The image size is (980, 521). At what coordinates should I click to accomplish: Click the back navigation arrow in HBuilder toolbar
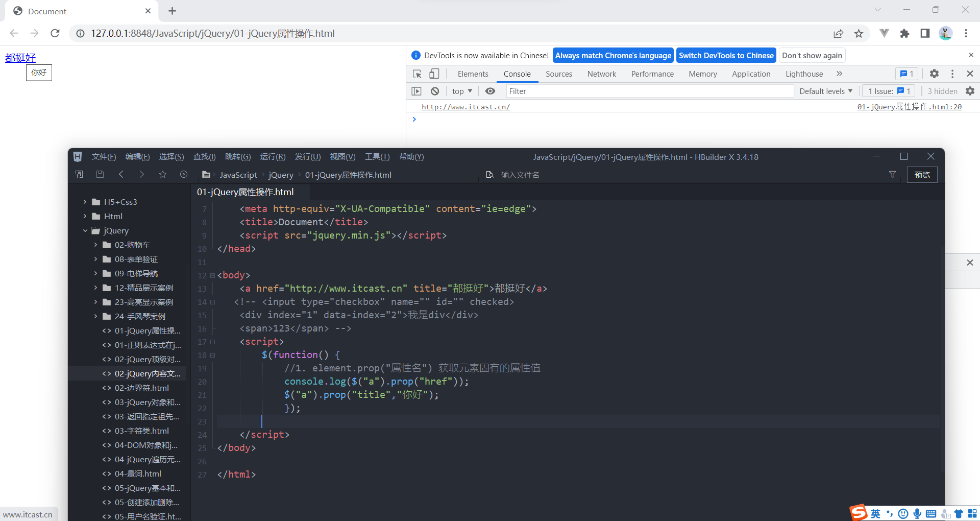point(121,174)
